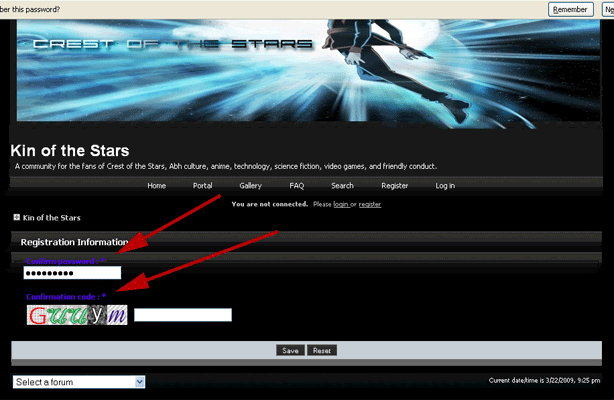Go to the Portal page

coord(202,186)
